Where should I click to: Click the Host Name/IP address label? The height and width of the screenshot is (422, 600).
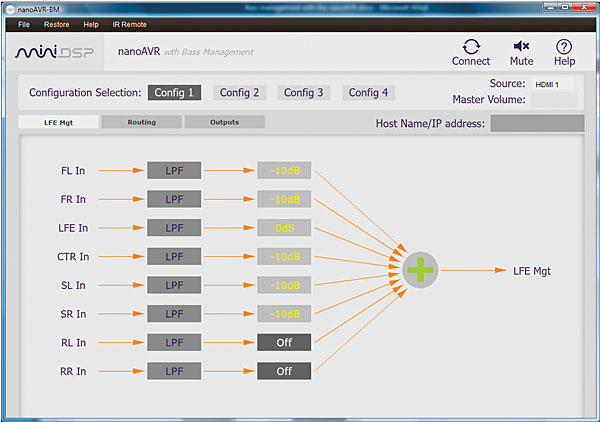click(x=430, y=124)
